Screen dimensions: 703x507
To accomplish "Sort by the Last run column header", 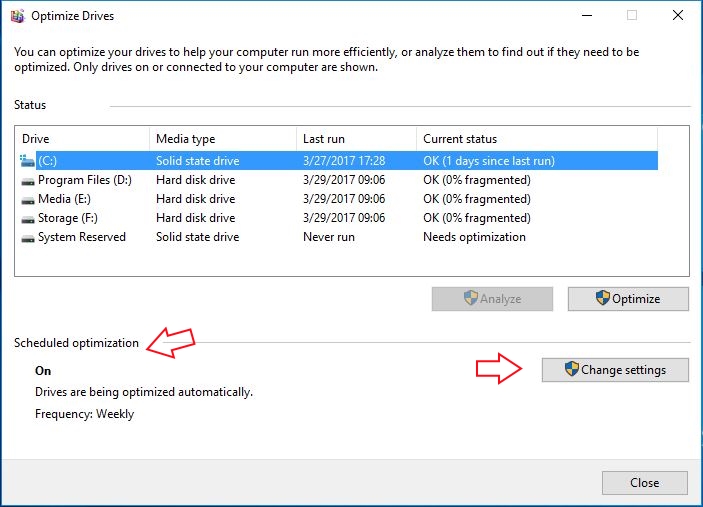I will 356,139.
